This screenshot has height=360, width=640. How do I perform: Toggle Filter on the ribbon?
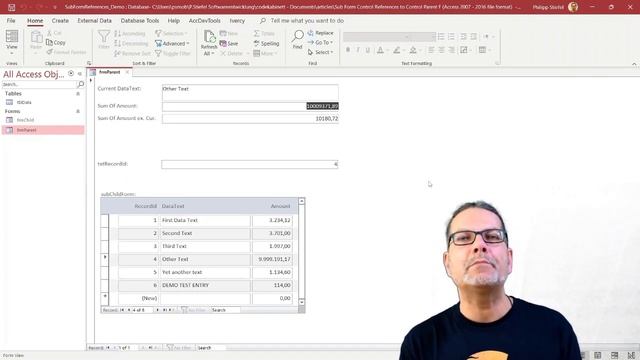173,53
